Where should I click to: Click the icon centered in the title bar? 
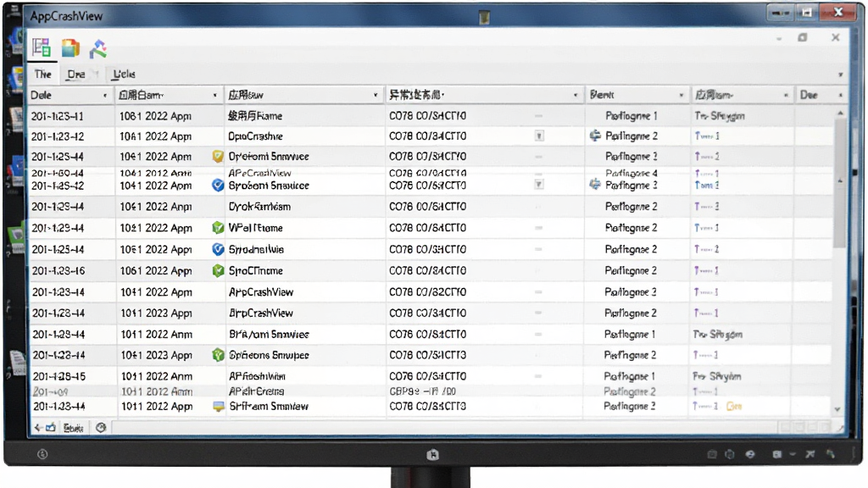tap(484, 17)
